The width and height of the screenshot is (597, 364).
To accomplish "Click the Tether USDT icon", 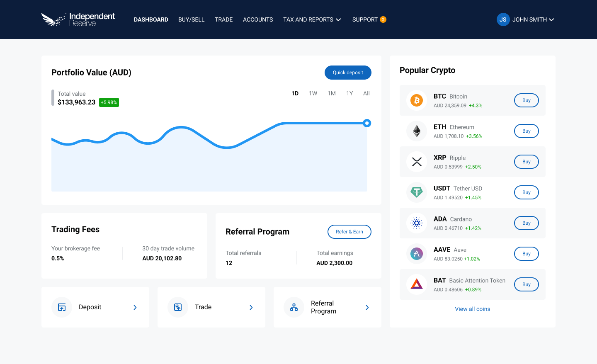I will point(417,192).
